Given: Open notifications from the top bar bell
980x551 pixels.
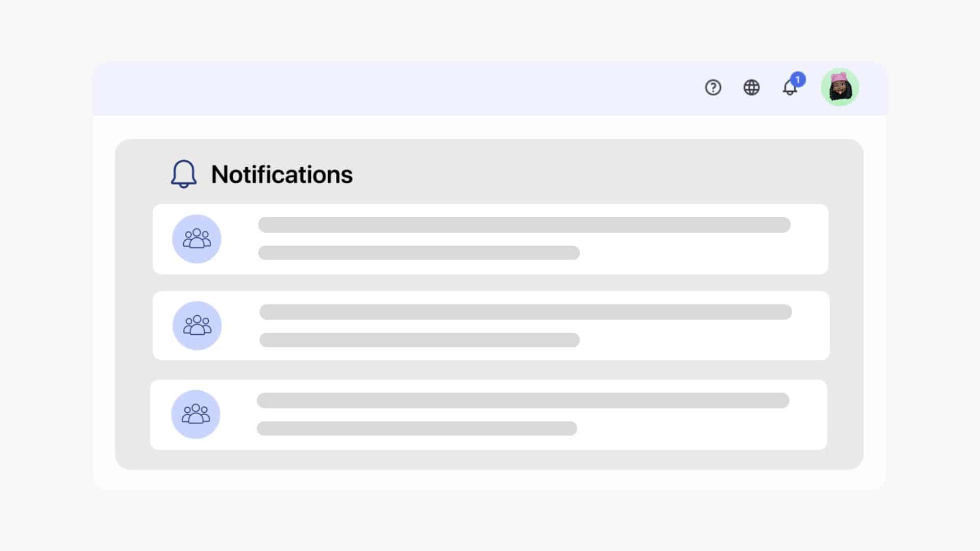Looking at the screenshot, I should pos(789,89).
